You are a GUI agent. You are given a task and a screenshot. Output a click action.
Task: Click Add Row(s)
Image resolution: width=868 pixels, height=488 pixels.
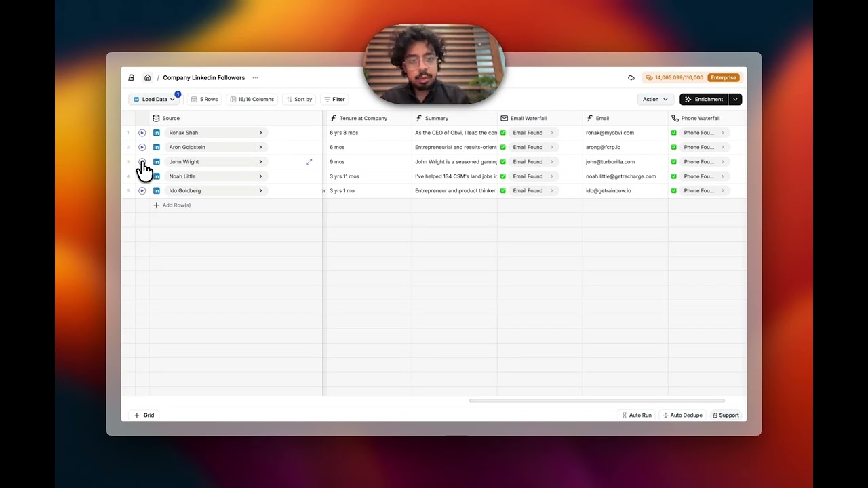pos(172,205)
